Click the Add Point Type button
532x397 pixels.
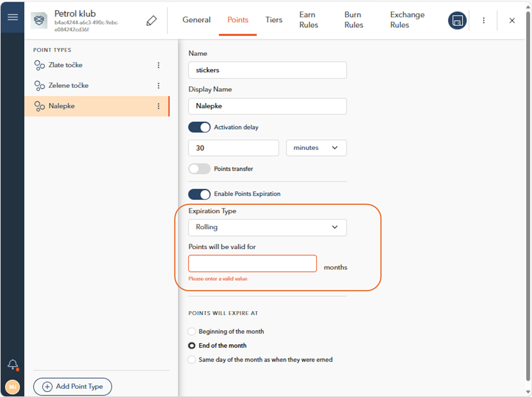(73, 387)
